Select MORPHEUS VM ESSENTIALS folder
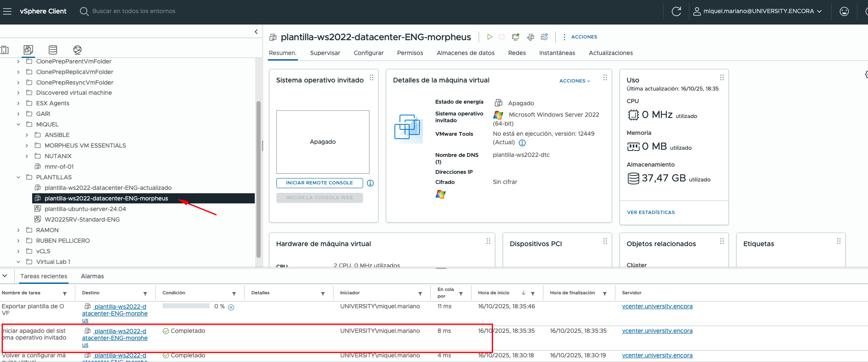This screenshot has height=362, width=868. pos(85,145)
